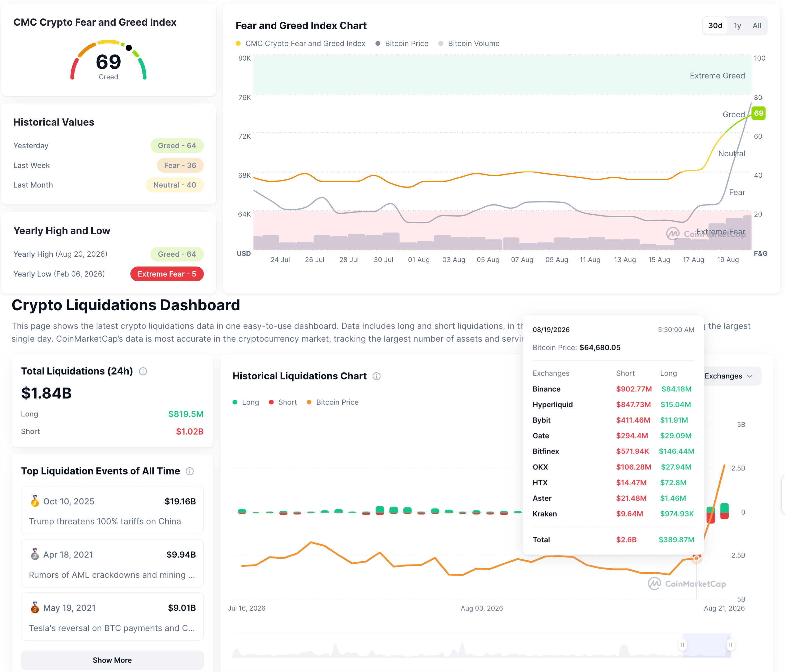Toggle the Bitcoin Volume legend series

pyautogui.click(x=469, y=44)
